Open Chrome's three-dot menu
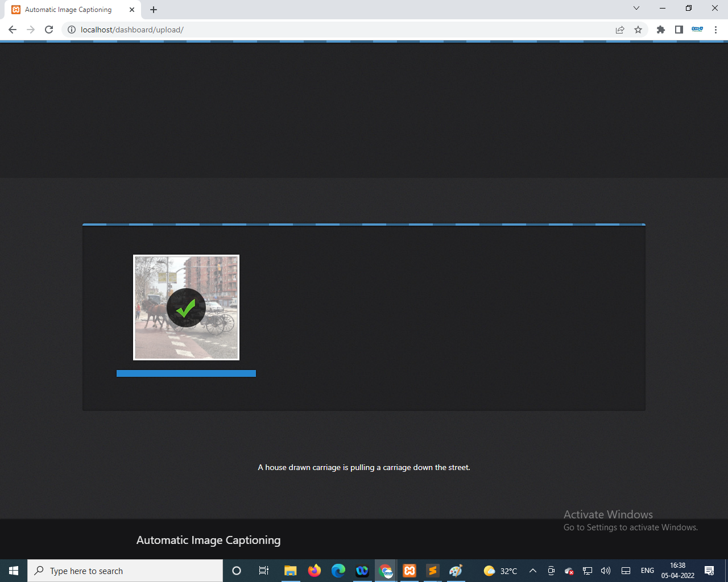Viewport: 728px width, 582px height. (x=715, y=30)
